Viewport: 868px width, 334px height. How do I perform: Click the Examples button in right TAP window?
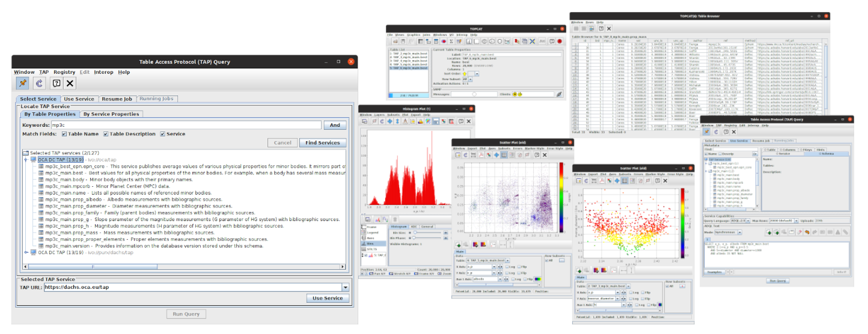[x=715, y=272]
